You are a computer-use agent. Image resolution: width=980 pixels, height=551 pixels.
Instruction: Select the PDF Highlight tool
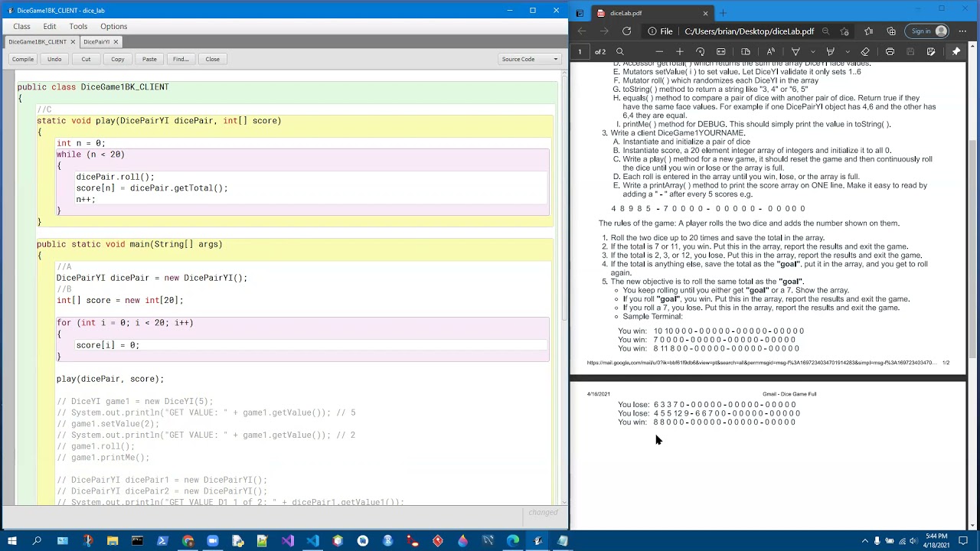(x=830, y=51)
